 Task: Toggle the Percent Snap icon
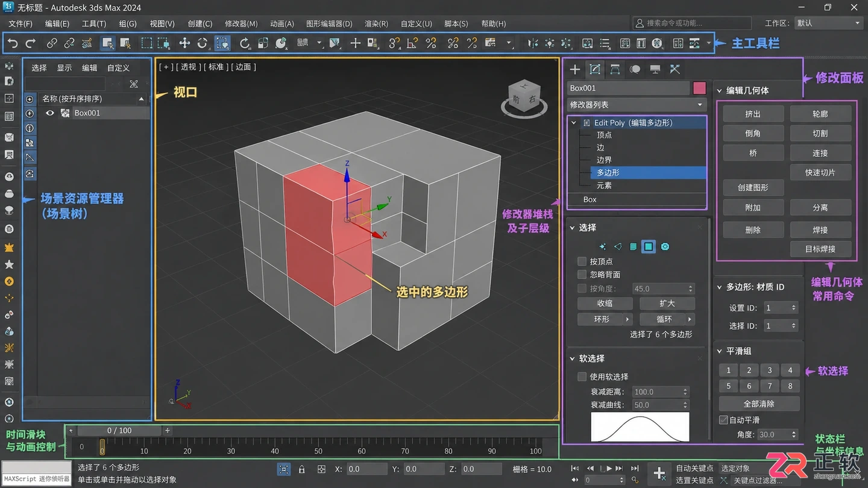coord(431,43)
